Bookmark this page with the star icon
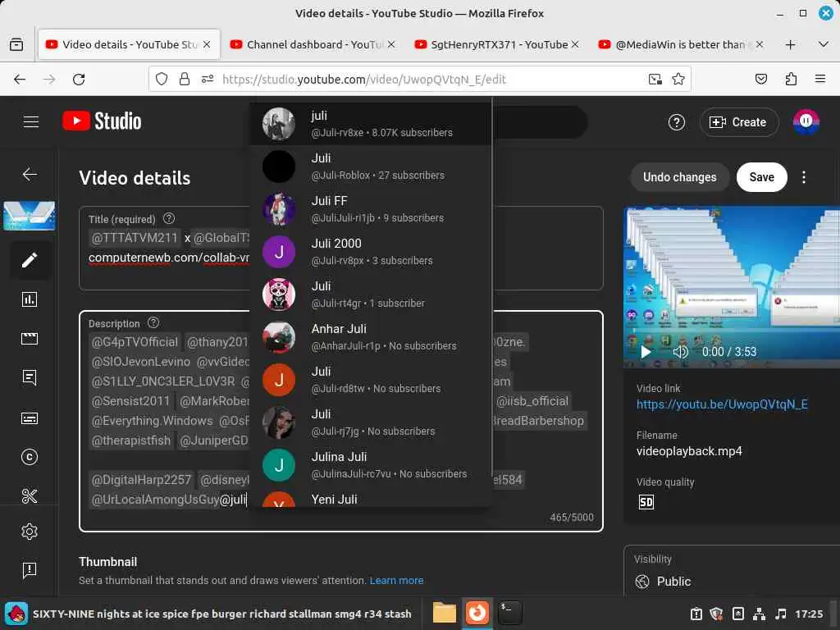Image resolution: width=840 pixels, height=630 pixels. click(x=678, y=80)
